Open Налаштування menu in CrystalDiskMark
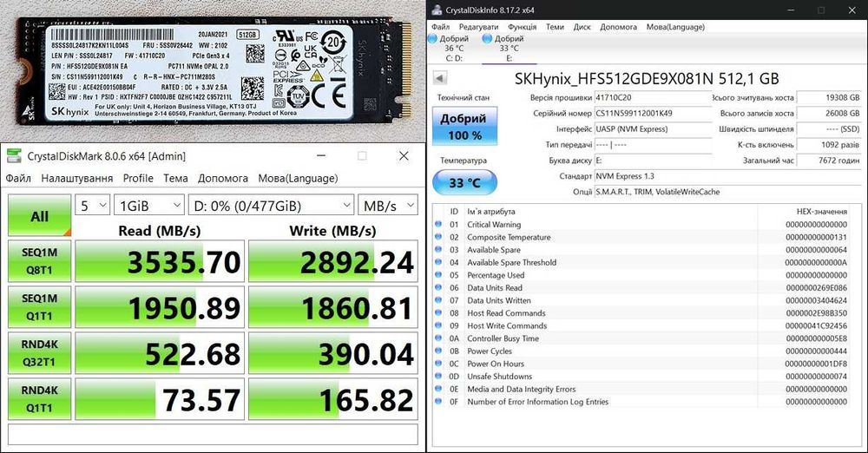The height and width of the screenshot is (453, 868). [77, 178]
